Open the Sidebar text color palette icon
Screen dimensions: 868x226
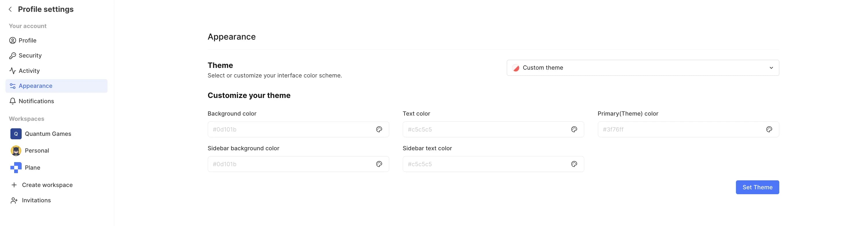coord(574,164)
